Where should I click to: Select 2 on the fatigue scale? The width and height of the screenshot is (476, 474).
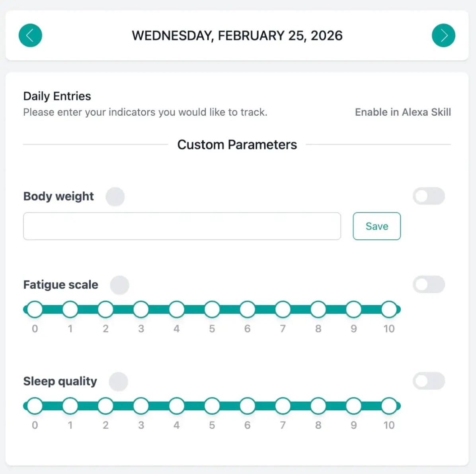click(x=105, y=309)
